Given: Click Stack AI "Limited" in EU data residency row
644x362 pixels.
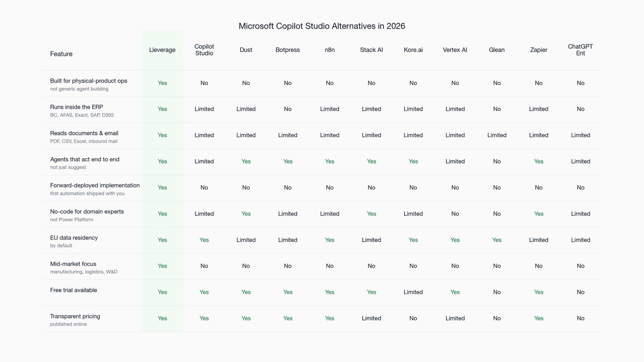Looking at the screenshot, I should pyautogui.click(x=372, y=240).
